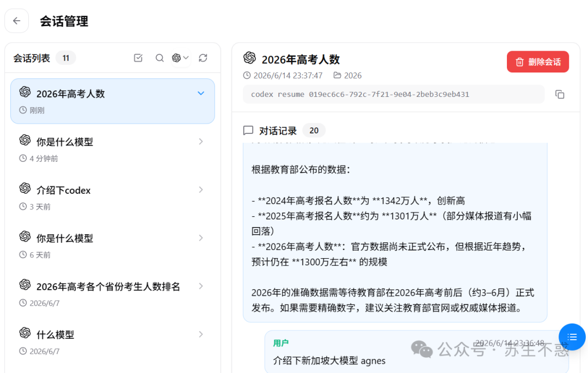Click the 会话管理 page title

[64, 21]
